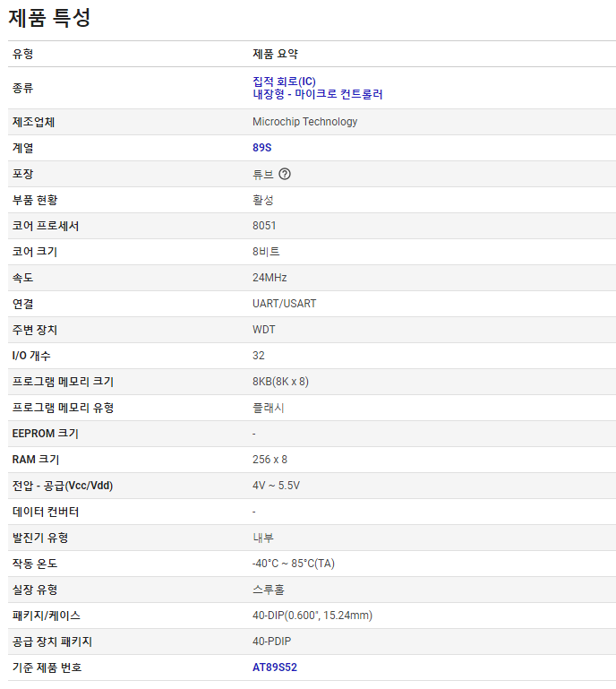Select the 8KB(8K x 8) memory size
The height and width of the screenshot is (689, 616).
click(x=280, y=382)
